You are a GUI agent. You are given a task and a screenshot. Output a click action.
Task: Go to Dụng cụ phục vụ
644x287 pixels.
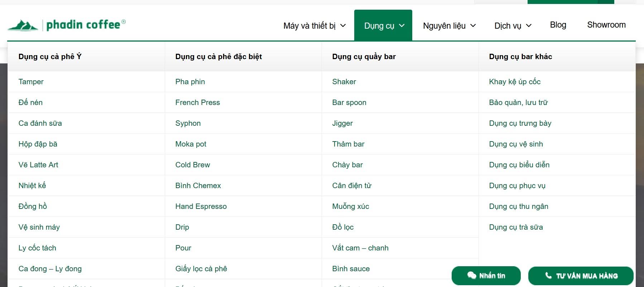tap(517, 186)
